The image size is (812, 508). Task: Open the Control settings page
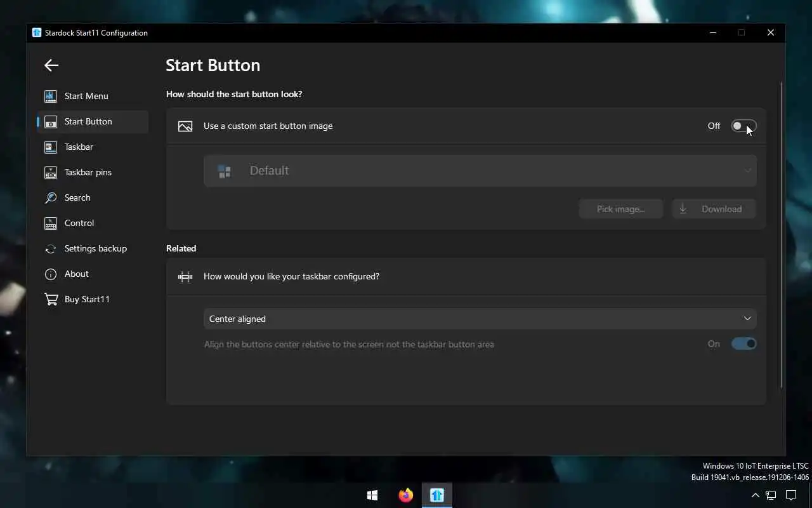click(79, 223)
